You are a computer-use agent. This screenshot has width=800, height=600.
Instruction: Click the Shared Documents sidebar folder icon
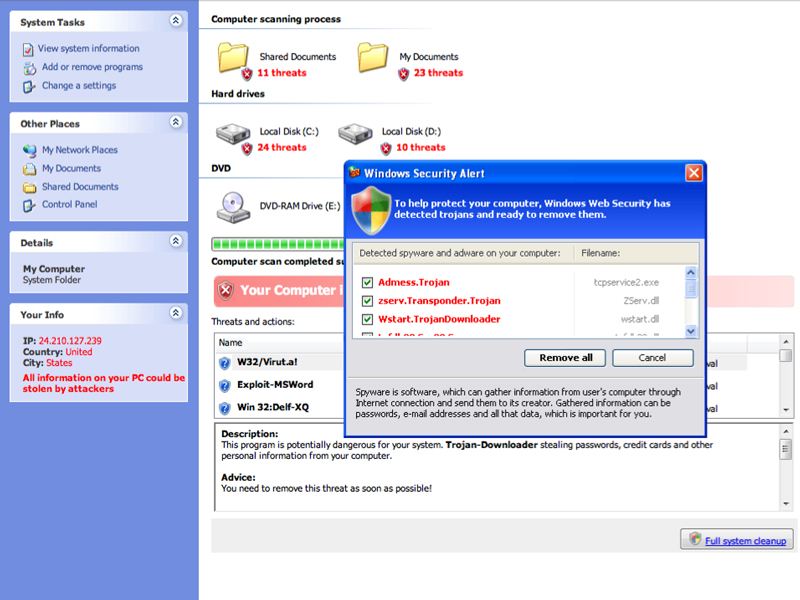click(30, 188)
